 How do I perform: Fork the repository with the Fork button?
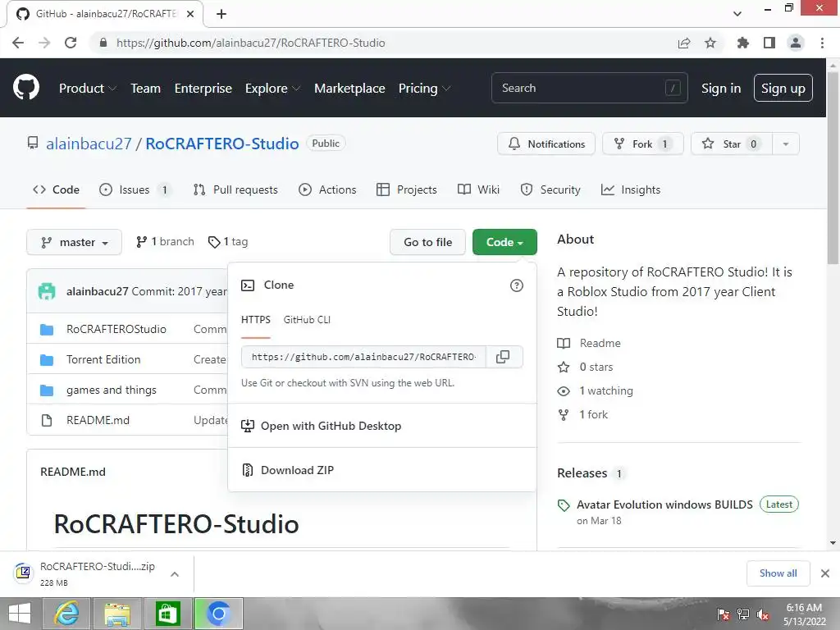[643, 144]
